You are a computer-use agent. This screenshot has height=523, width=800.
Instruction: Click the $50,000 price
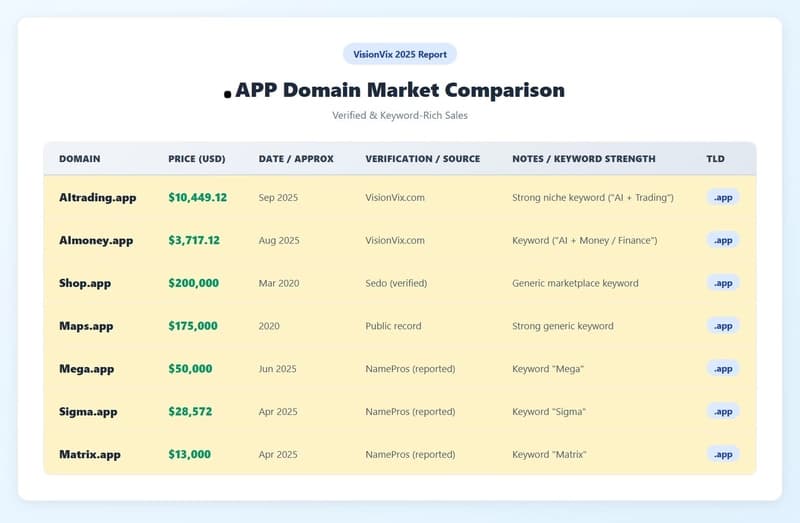tap(190, 369)
